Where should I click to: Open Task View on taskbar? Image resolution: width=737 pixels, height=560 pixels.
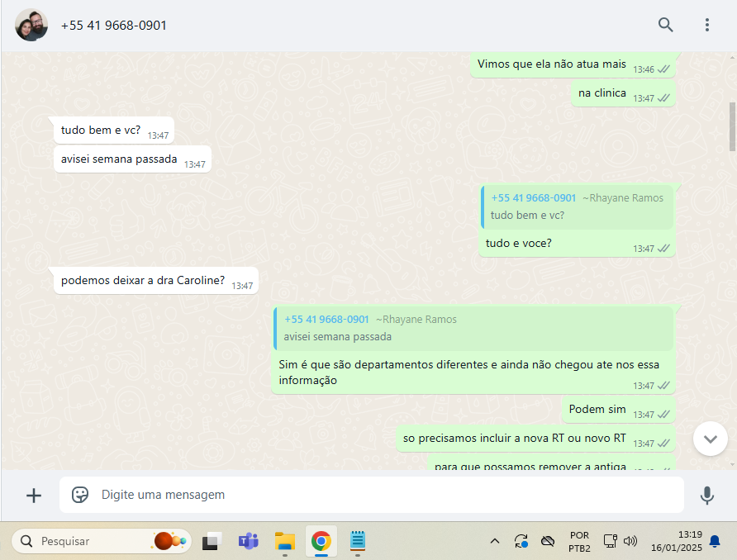(212, 541)
